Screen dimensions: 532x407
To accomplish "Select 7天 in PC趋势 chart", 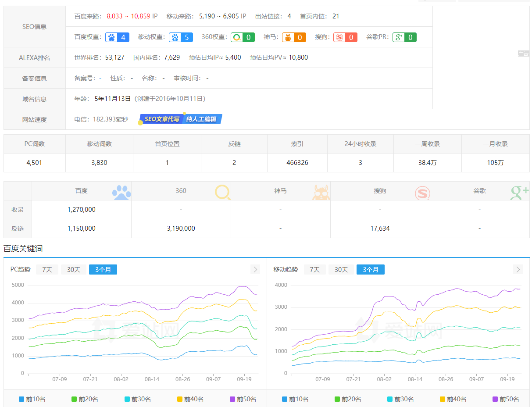I will [47, 269].
